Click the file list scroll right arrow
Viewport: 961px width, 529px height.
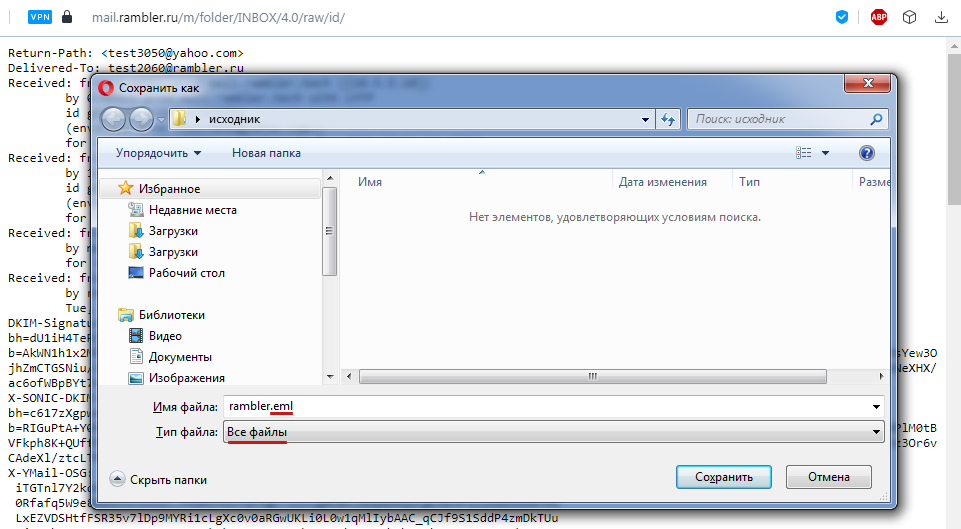[881, 376]
